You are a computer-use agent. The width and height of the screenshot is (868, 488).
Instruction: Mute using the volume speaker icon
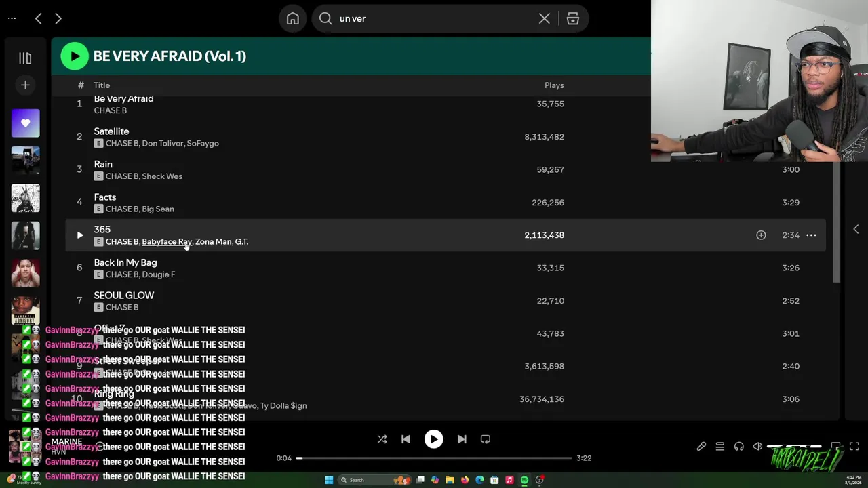[757, 447]
